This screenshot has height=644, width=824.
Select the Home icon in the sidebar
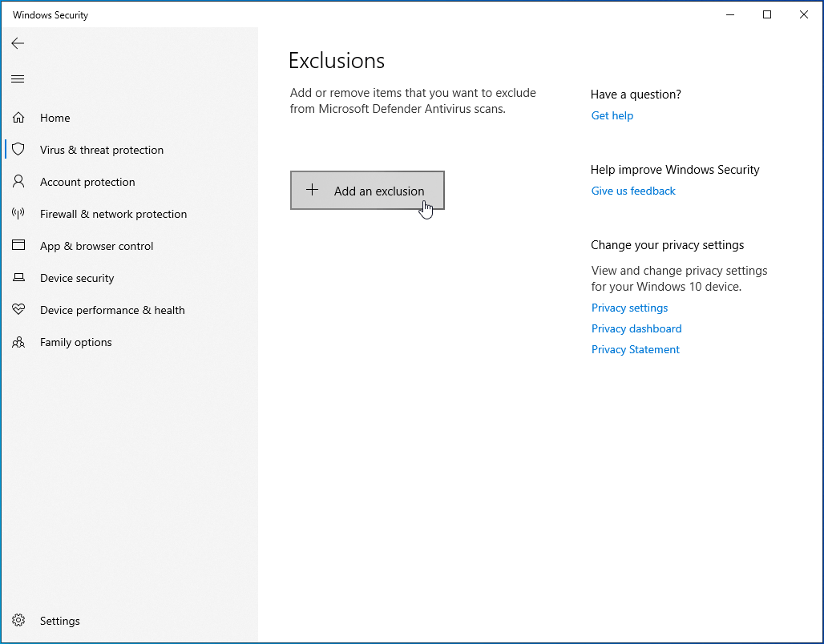18,117
